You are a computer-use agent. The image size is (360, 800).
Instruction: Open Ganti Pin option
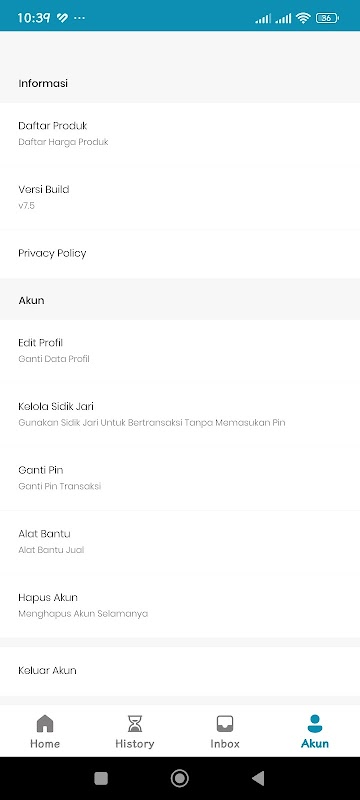click(180, 478)
